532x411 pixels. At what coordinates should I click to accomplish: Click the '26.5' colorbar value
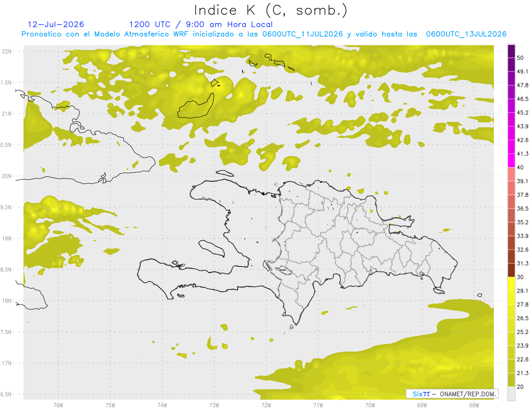click(x=522, y=318)
